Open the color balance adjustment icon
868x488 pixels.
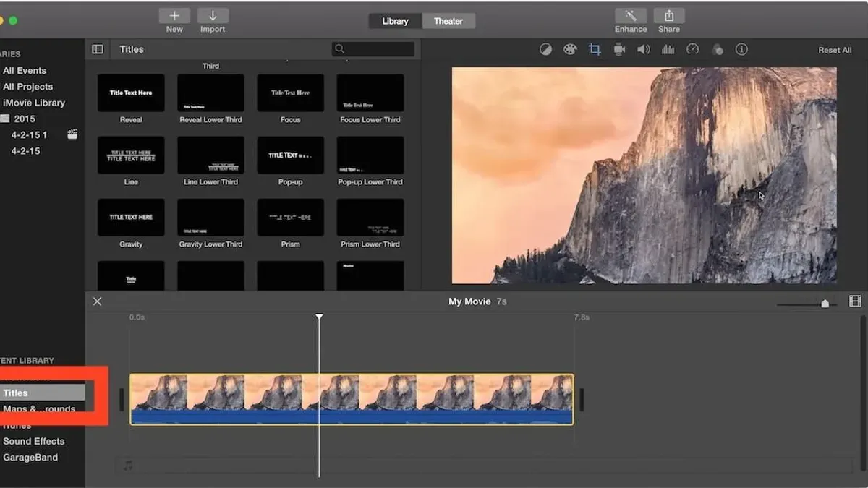pos(546,49)
